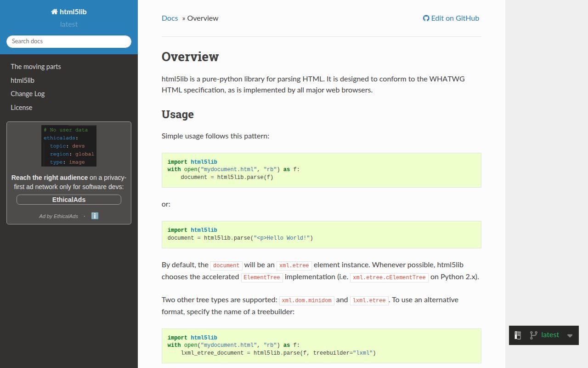The width and height of the screenshot is (588, 368).
Task: Click the Ad by EthicalAds link
Action: click(58, 216)
